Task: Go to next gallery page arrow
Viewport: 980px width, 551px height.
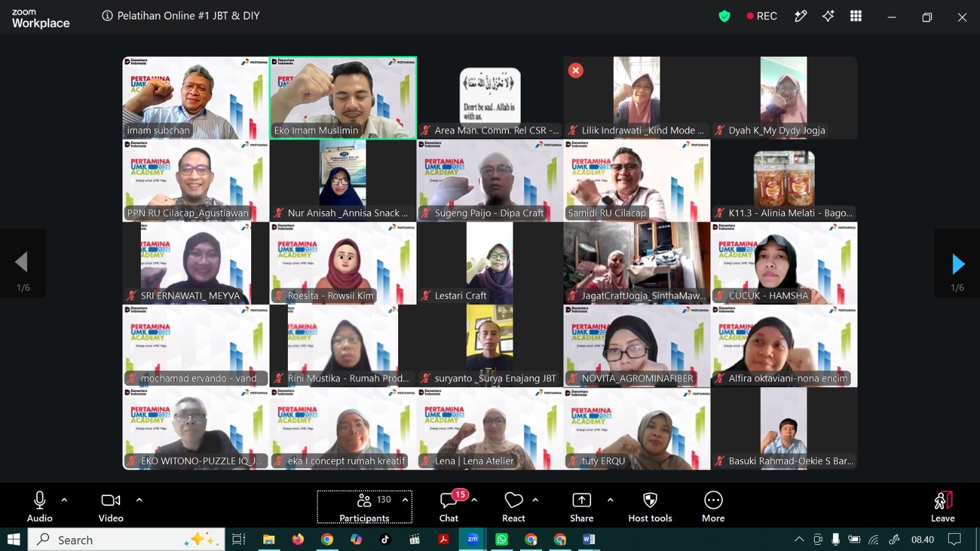Action: click(x=958, y=264)
